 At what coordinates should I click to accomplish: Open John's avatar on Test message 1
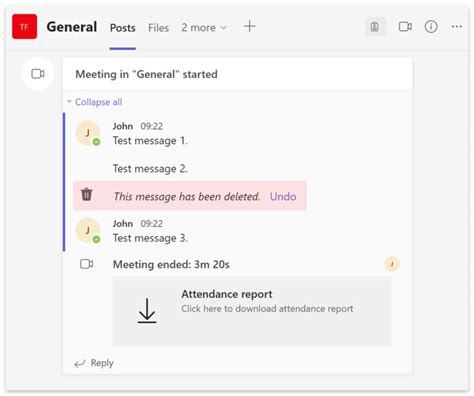coord(88,133)
